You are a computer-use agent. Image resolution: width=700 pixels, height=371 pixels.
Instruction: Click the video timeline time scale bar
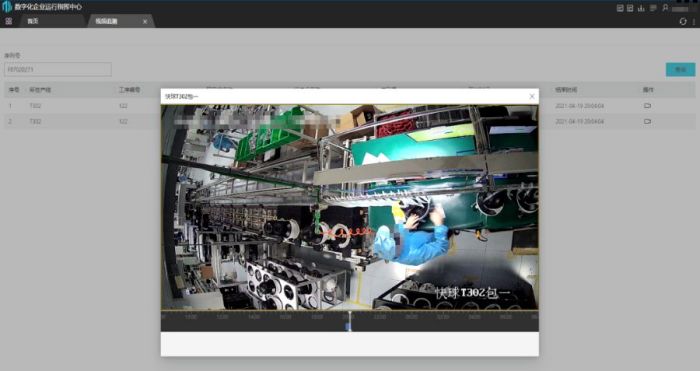click(x=350, y=317)
